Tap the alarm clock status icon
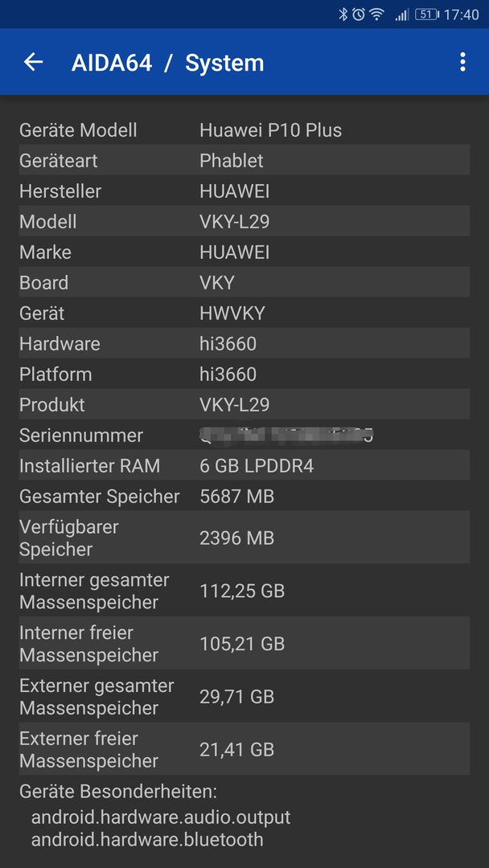The height and width of the screenshot is (868, 489). pyautogui.click(x=358, y=14)
